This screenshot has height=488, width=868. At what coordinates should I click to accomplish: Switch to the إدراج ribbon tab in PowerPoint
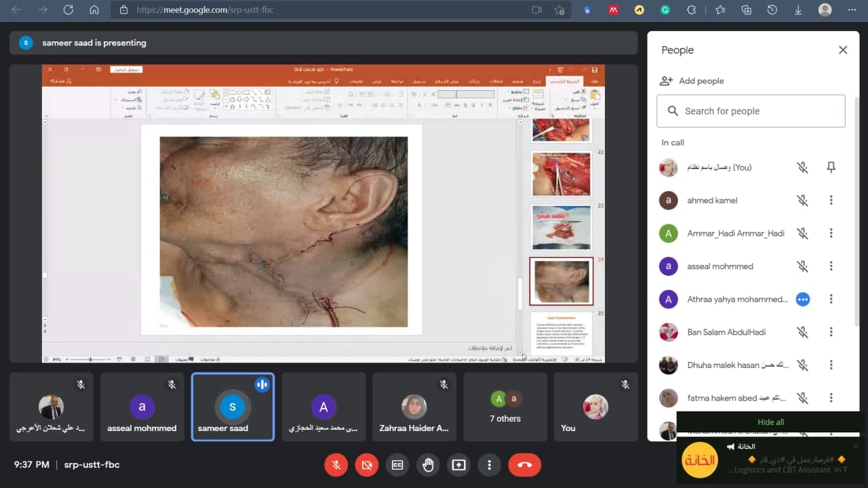(x=536, y=81)
